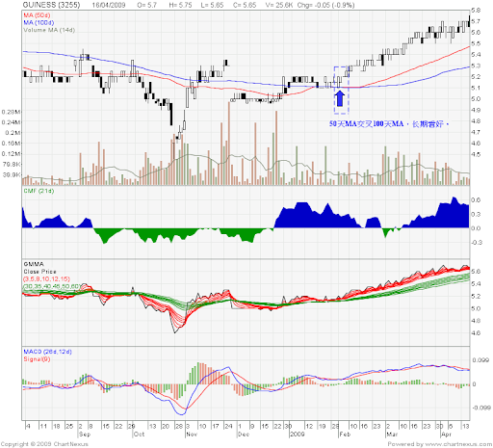Image resolution: width=493 pixels, height=448 pixels.
Task: Click the Copyright © 2009 ChartNexus text
Action: pos(44,444)
